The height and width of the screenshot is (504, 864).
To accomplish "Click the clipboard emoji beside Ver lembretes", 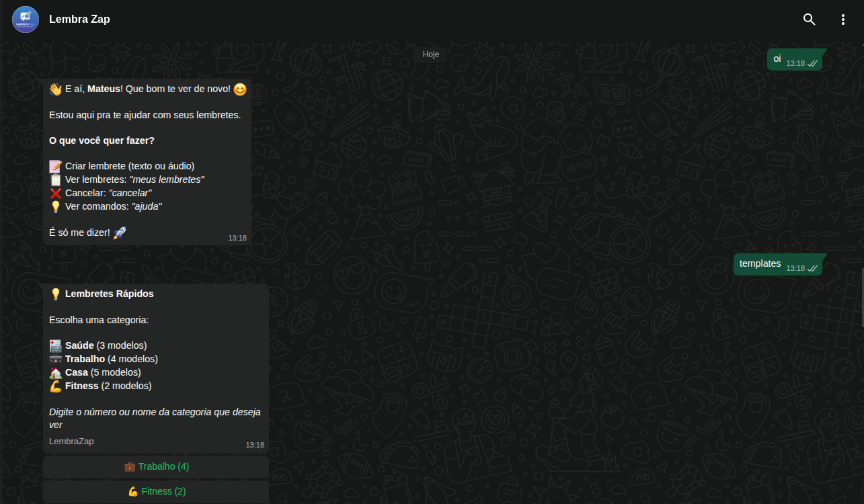I will point(54,179).
